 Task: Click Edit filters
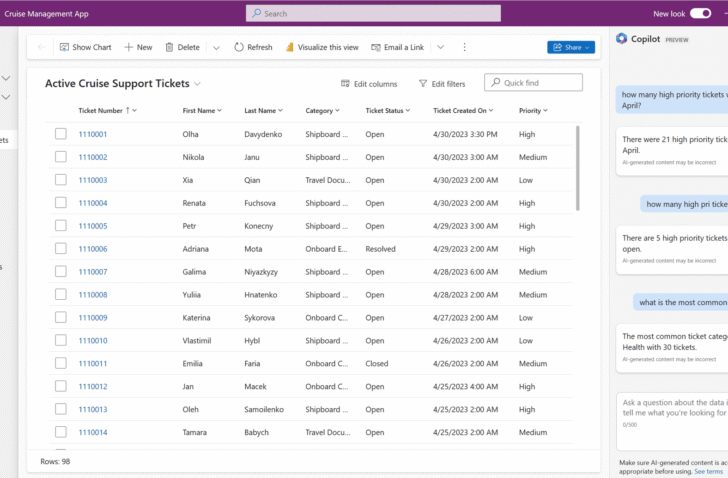pos(442,84)
